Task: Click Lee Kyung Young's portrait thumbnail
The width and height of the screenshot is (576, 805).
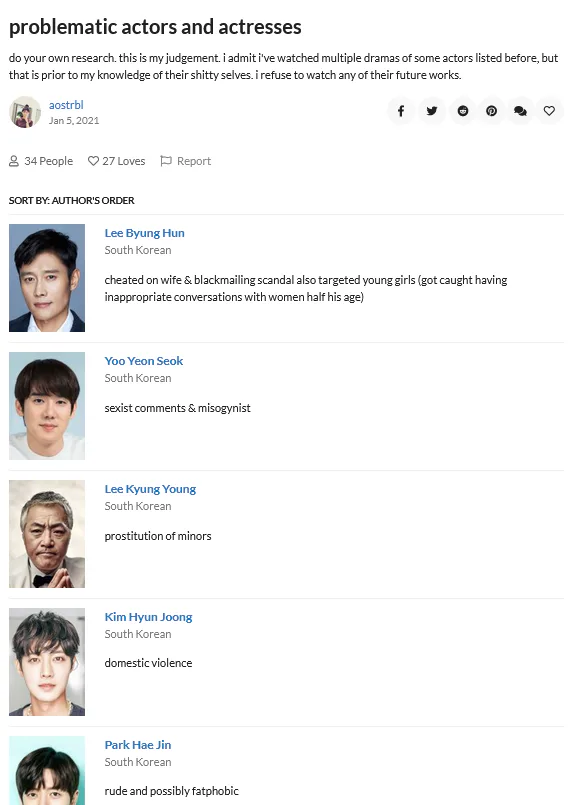Action: 47,534
